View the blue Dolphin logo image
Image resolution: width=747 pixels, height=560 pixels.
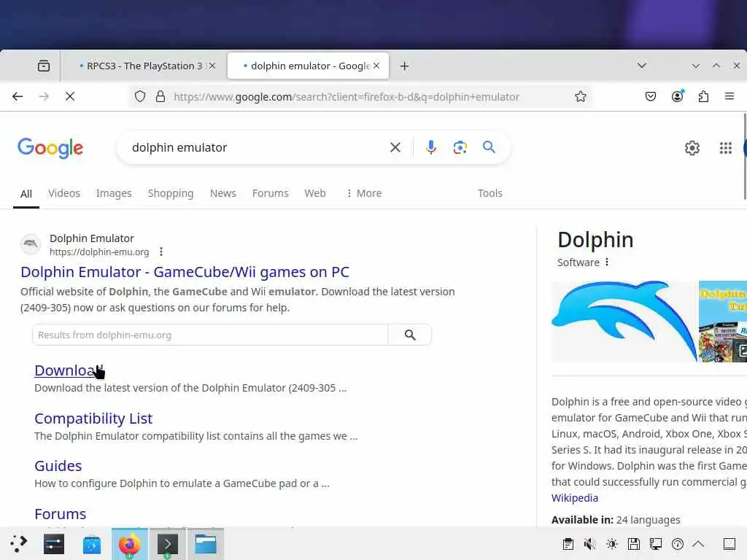click(x=624, y=321)
